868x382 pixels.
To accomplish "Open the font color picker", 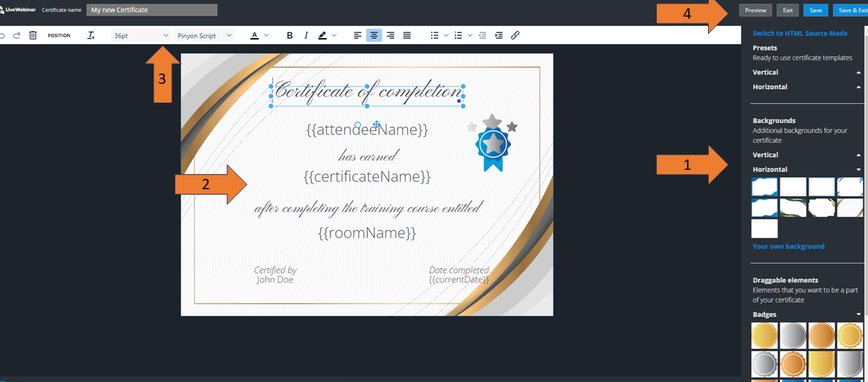I will pyautogui.click(x=255, y=35).
